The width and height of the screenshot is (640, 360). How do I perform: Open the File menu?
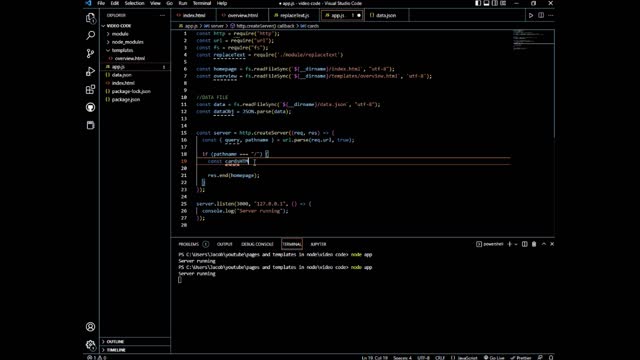(x=101, y=3)
